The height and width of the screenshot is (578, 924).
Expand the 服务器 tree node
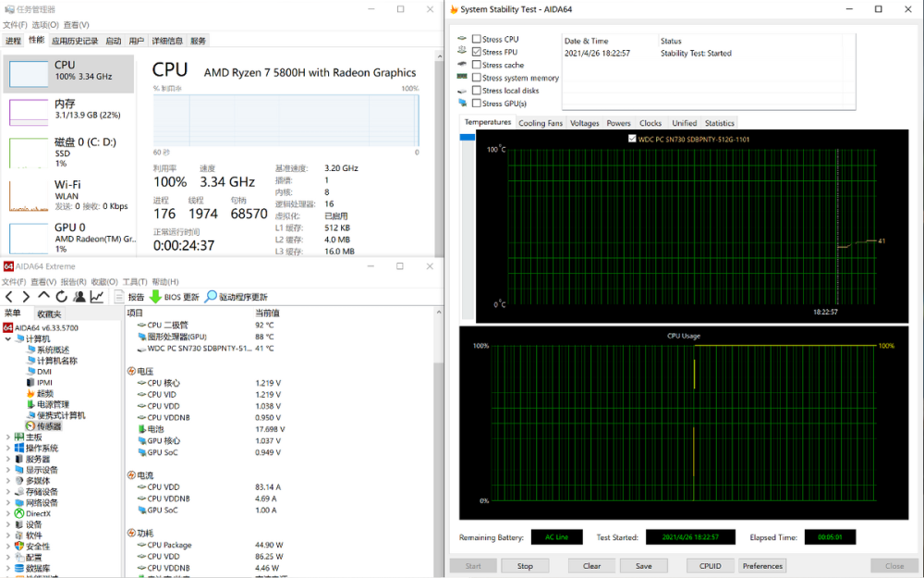[x=7, y=459]
